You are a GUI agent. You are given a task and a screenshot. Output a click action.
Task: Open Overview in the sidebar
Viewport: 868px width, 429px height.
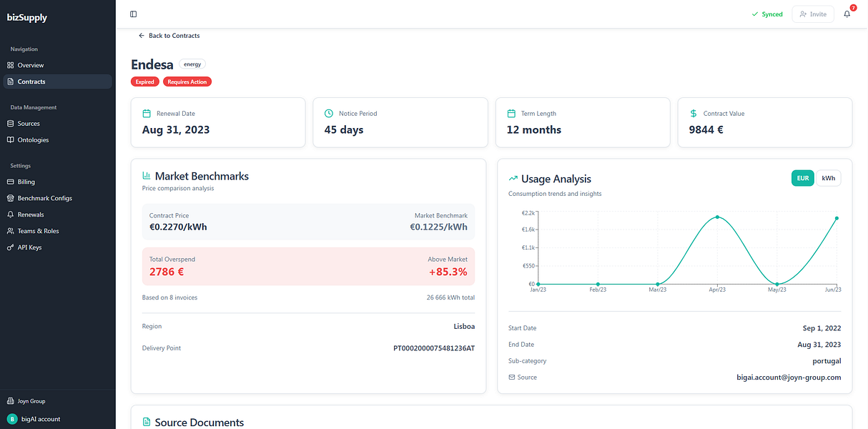coord(57,65)
